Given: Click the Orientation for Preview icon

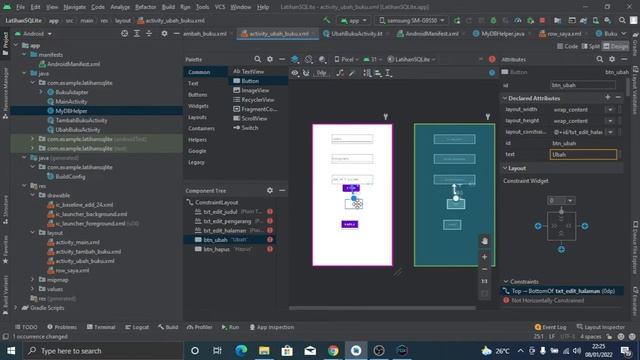Looking at the screenshot, I should point(309,60).
